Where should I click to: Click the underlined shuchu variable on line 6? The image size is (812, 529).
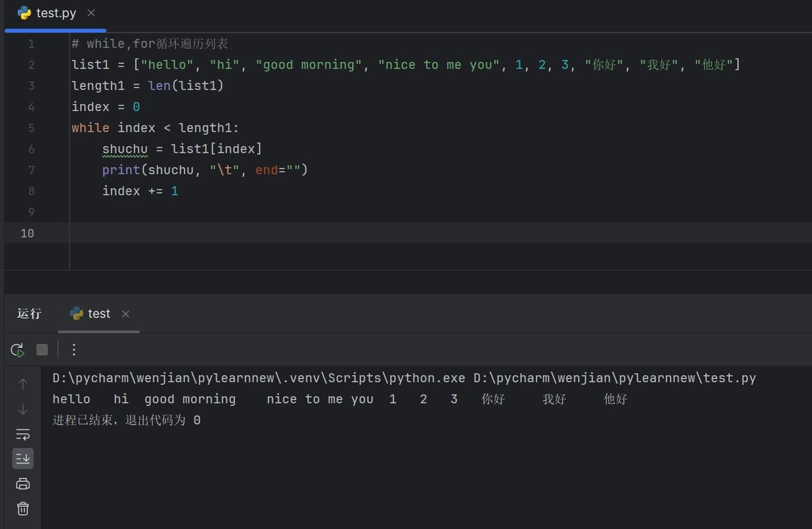[x=124, y=149]
